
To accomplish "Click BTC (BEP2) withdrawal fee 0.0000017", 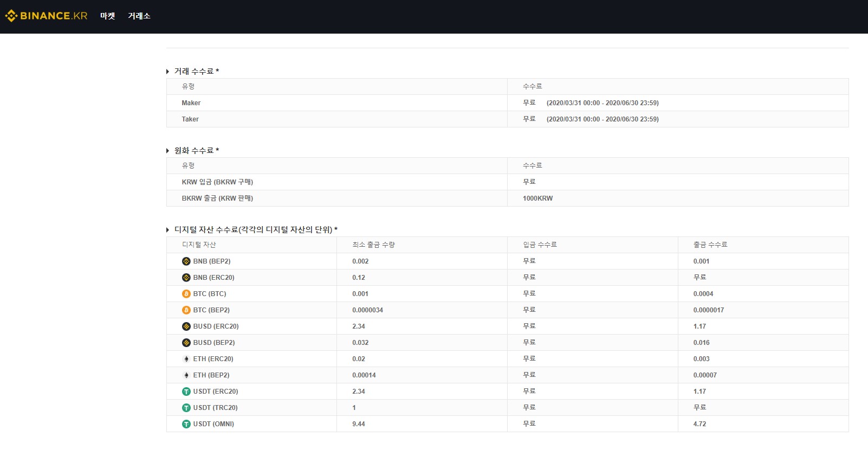I will click(709, 310).
